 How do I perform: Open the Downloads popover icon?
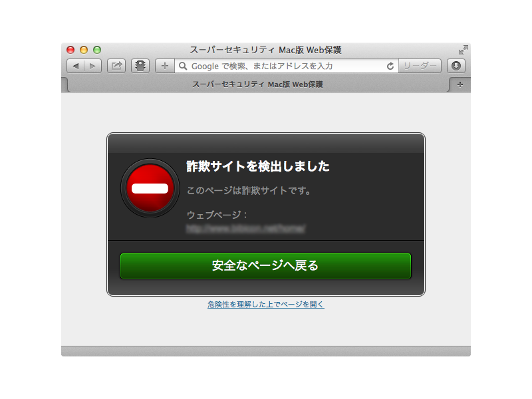pyautogui.click(x=455, y=66)
